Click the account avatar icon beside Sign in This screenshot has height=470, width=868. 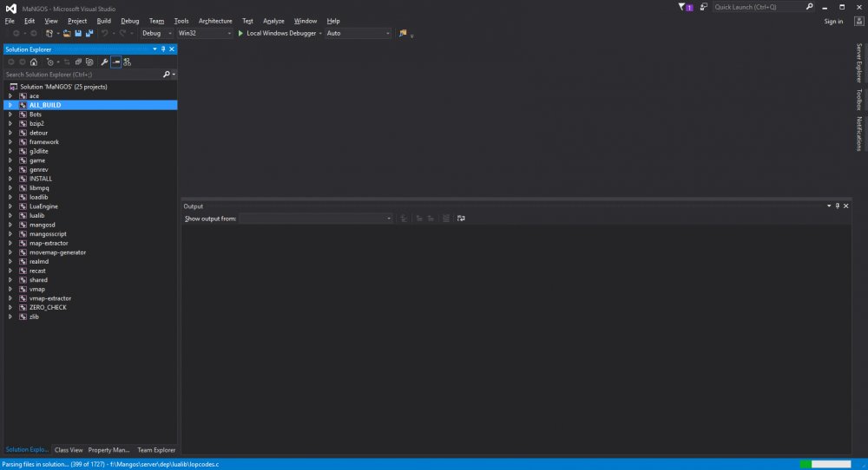858,21
